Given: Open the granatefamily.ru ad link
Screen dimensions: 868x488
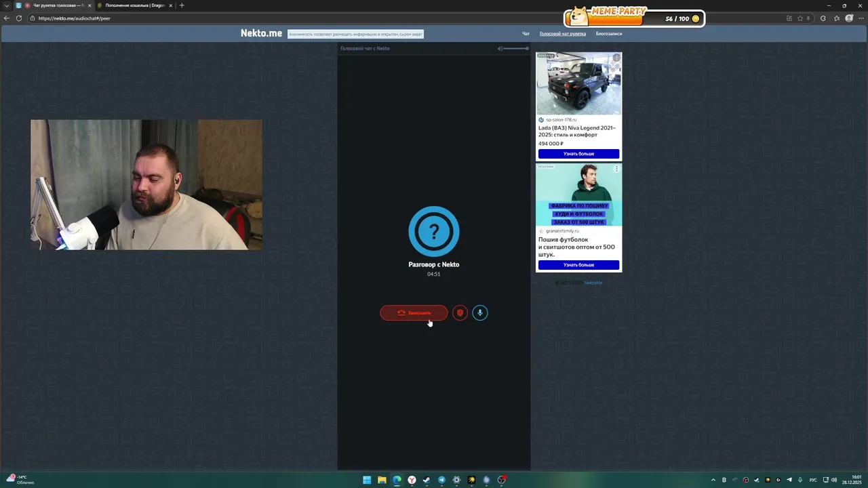Looking at the screenshot, I should (x=562, y=231).
